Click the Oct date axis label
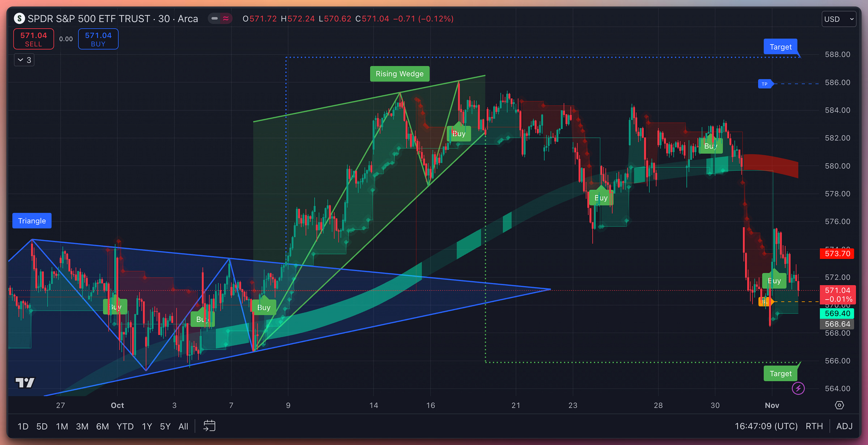 click(x=117, y=406)
